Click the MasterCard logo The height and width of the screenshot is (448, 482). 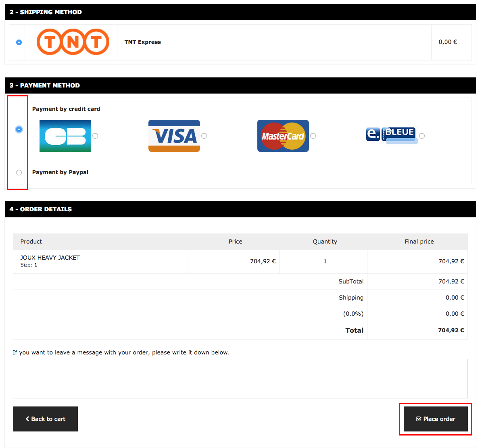(x=283, y=136)
